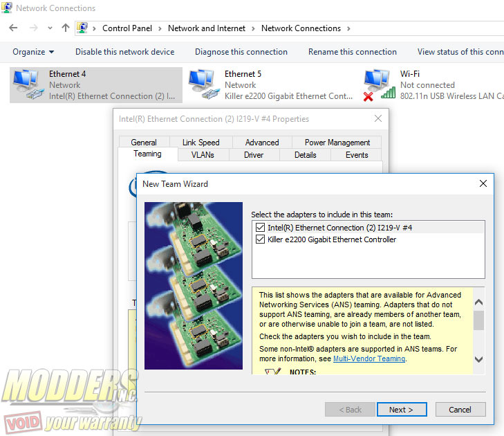Open the Multi-Vendor Teaming link
The width and height of the screenshot is (504, 436).
pos(369,358)
